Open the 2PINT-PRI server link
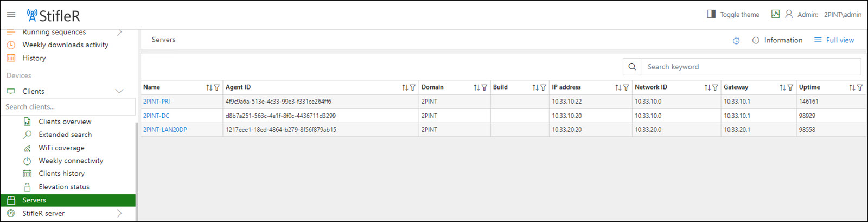Image resolution: width=868 pixels, height=222 pixels. click(156, 102)
